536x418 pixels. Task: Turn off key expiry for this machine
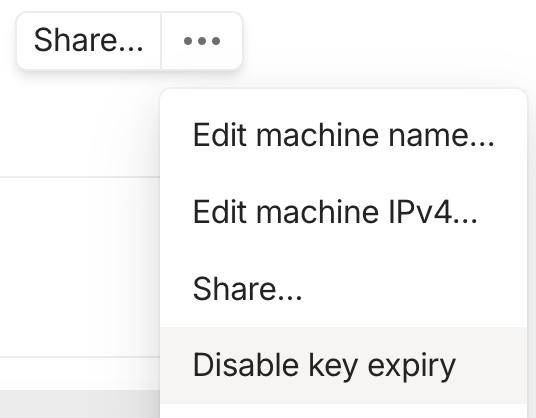(343, 365)
